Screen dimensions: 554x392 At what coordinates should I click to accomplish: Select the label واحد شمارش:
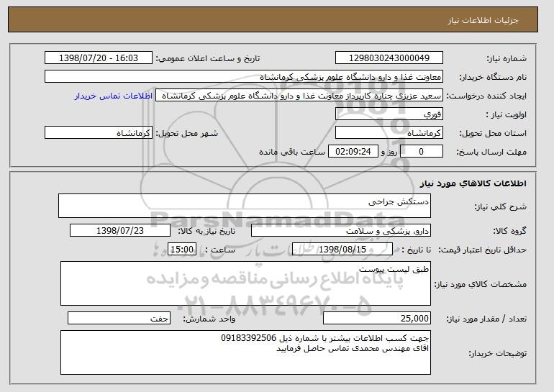click(209, 319)
